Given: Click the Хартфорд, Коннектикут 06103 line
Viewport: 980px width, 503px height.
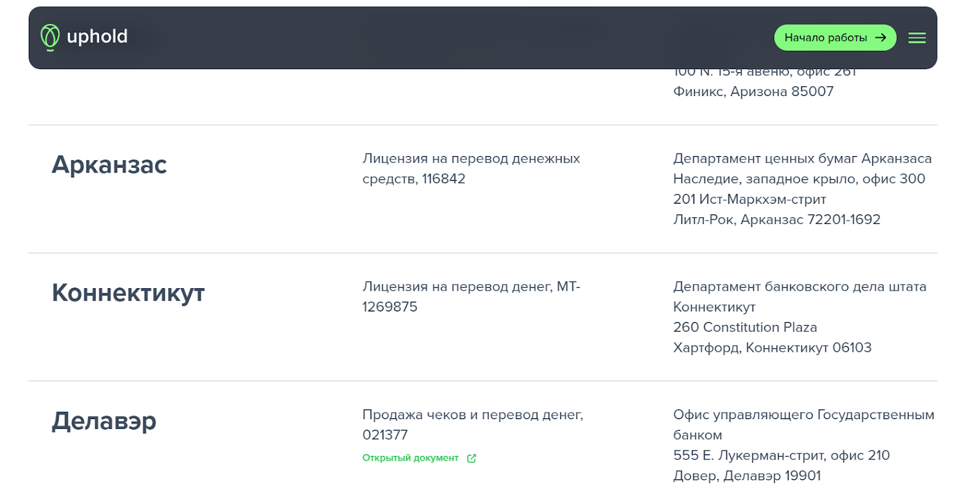Looking at the screenshot, I should coord(772,348).
